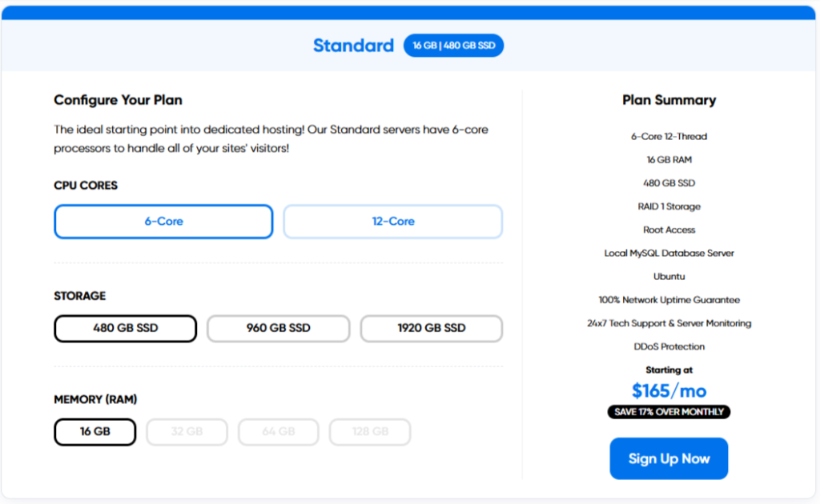Select 480 GB SSD storage
Viewport: 820px width, 504px height.
[126, 329]
